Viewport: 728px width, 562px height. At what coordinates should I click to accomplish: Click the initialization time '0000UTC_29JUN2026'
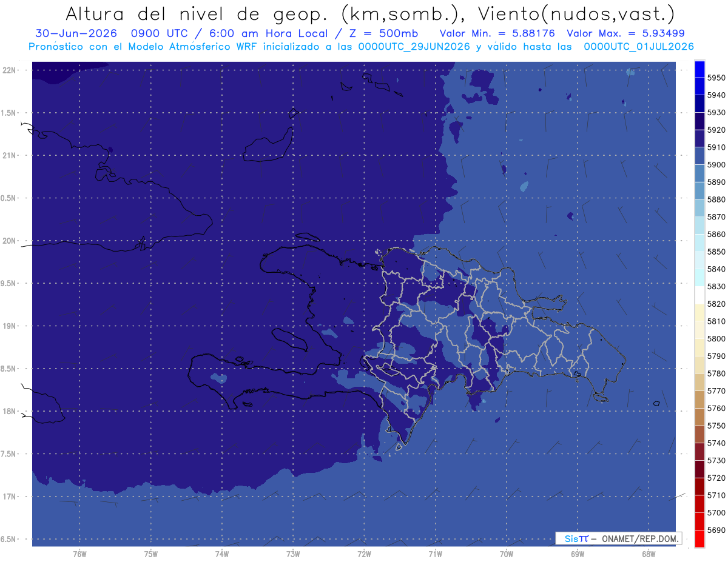click(x=414, y=47)
